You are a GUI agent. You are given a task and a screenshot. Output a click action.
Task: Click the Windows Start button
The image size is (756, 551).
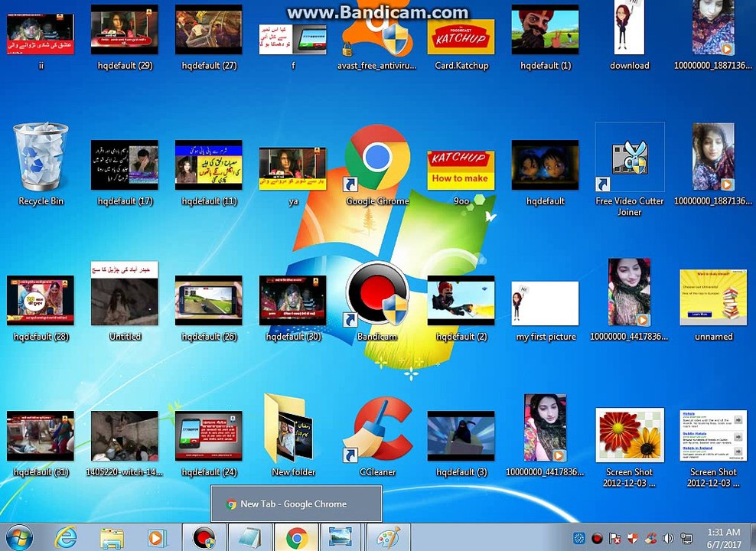(19, 537)
